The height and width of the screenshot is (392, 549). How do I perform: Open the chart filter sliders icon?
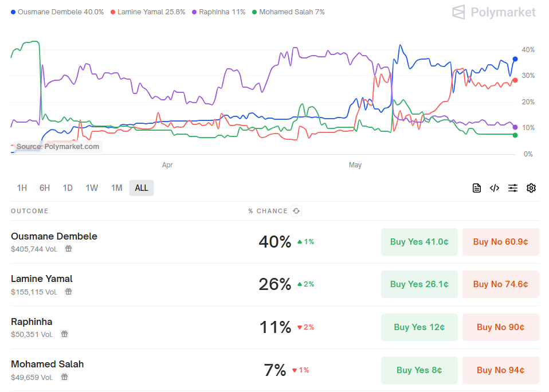(513, 188)
